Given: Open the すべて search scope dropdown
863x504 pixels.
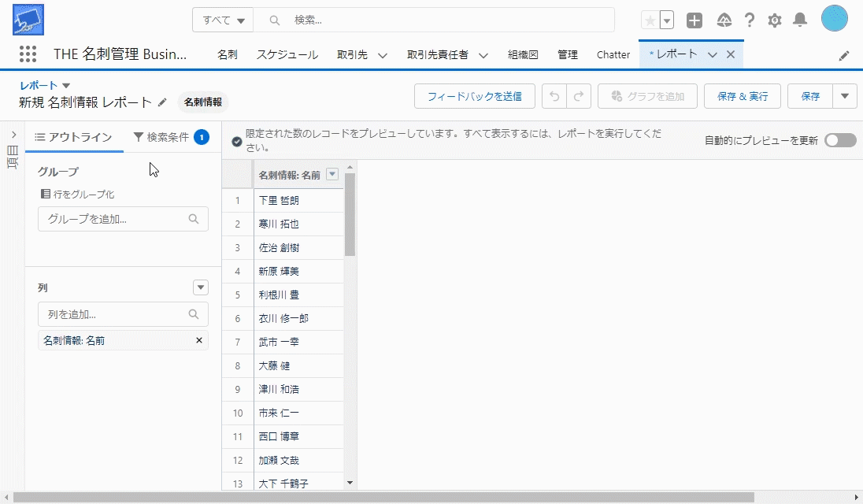Looking at the screenshot, I should [x=223, y=20].
